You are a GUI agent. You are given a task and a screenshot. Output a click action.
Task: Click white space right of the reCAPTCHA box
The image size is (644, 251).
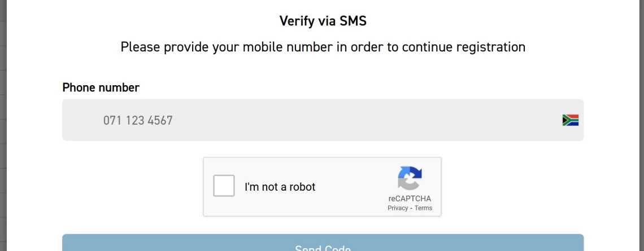512,187
